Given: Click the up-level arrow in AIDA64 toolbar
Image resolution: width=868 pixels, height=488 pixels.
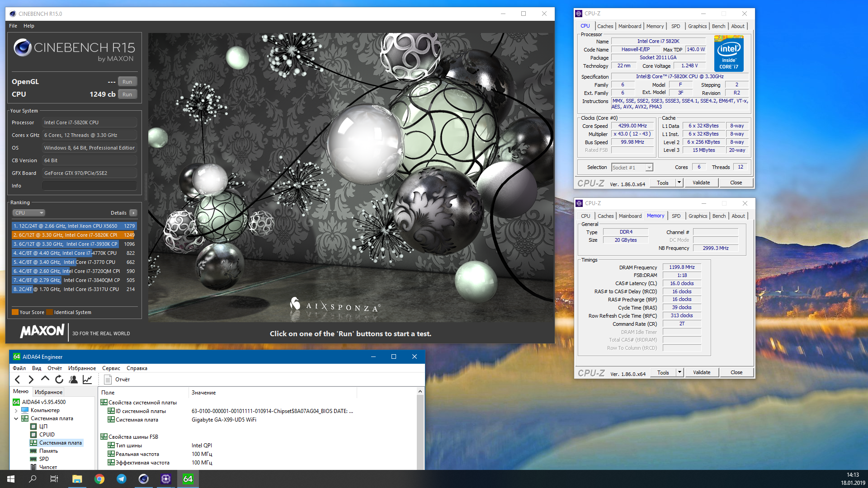Looking at the screenshot, I should [x=45, y=380].
